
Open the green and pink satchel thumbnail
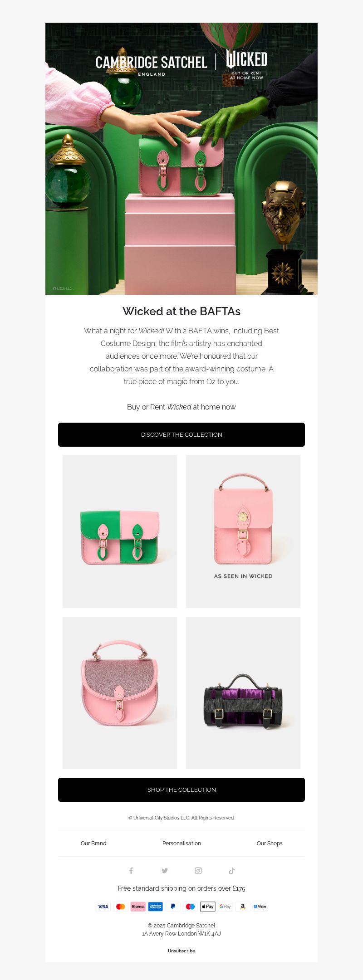point(120,531)
